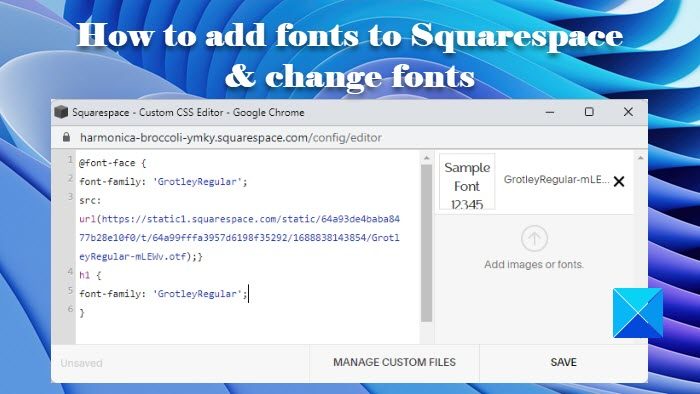Open MANAGE CUSTOM FILES

point(394,362)
